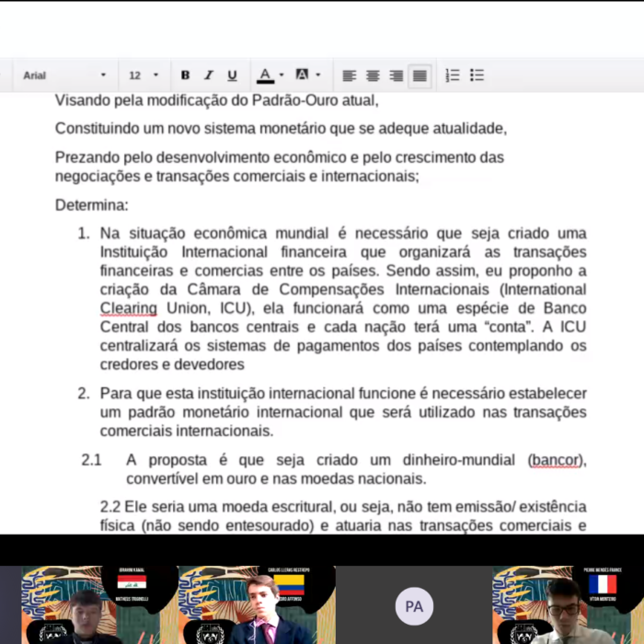Toggle justified text alignment
Viewport: 644px width, 644px height.
click(420, 75)
